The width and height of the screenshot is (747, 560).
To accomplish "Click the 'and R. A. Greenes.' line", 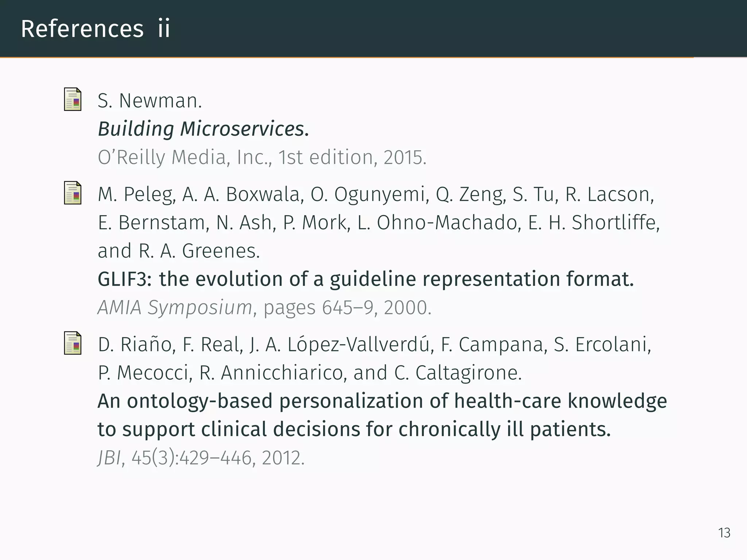I will point(179,251).
